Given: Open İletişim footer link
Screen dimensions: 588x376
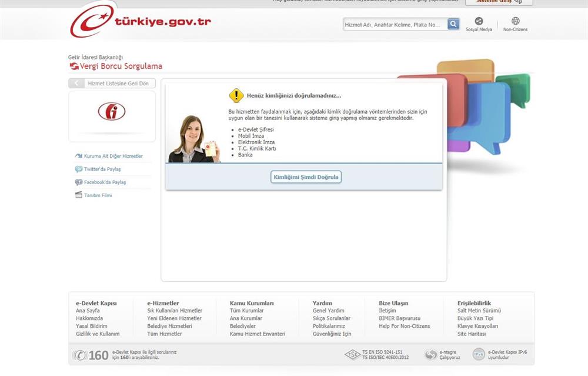Looking at the screenshot, I should click(x=387, y=311).
